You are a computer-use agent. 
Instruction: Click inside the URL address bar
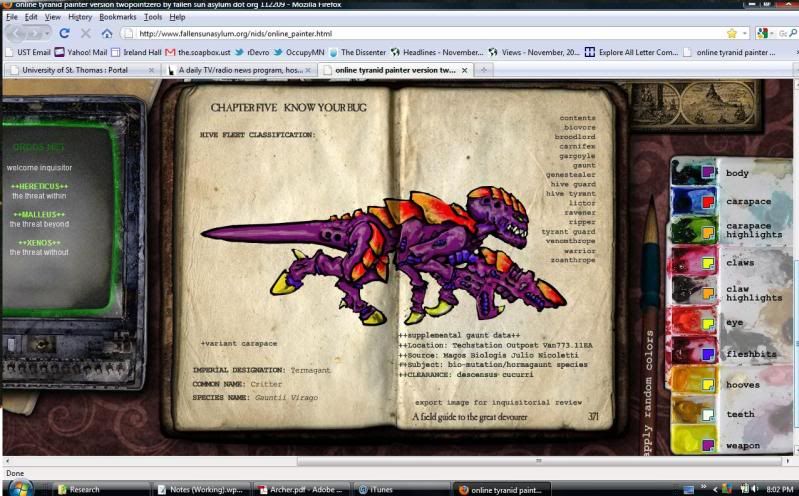point(420,33)
